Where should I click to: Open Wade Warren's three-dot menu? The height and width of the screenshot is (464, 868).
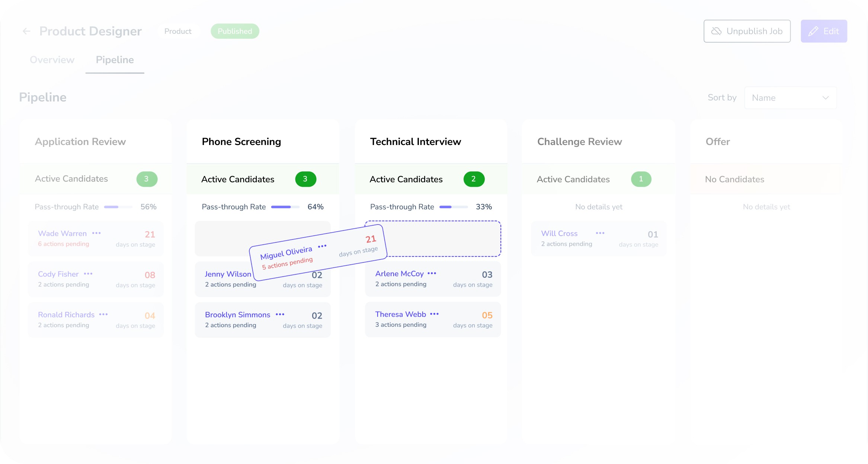(96, 233)
